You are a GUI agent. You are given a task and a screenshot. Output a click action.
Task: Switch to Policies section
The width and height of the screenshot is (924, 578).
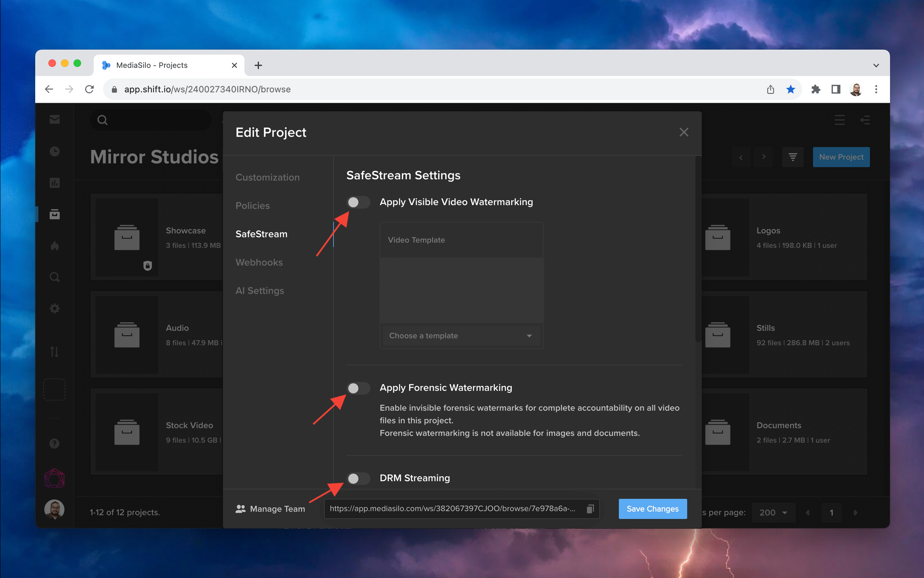coord(252,206)
